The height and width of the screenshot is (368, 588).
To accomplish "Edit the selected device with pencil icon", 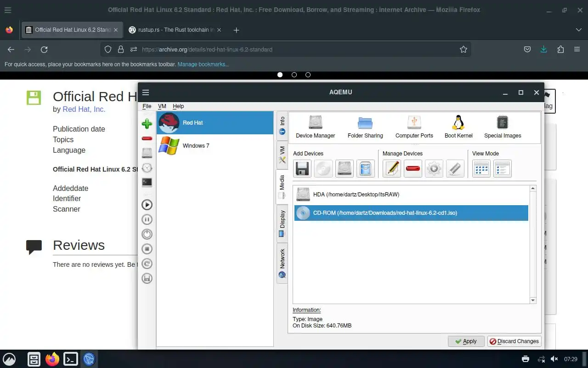I will pos(392,169).
